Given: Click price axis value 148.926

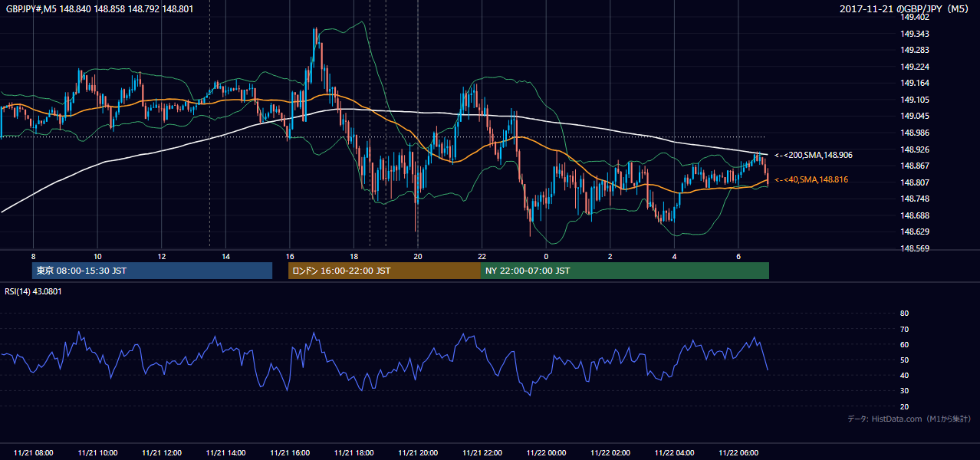Looking at the screenshot, I should point(914,149).
